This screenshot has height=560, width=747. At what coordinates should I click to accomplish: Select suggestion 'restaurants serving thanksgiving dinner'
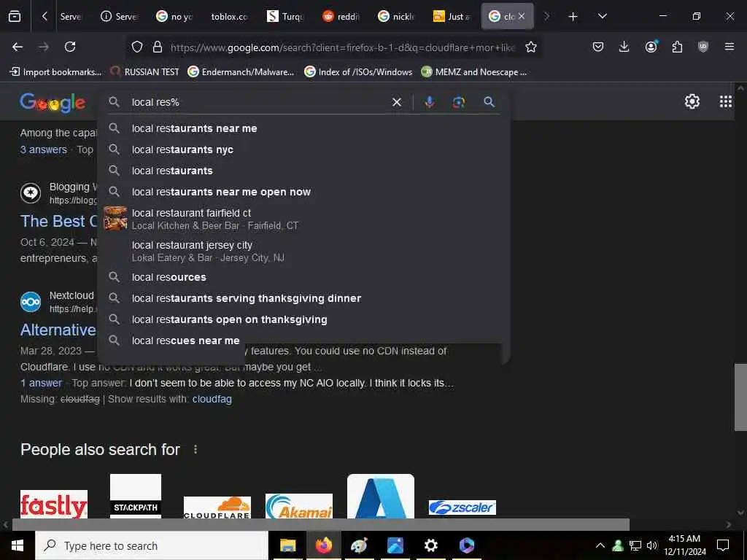(x=303, y=298)
